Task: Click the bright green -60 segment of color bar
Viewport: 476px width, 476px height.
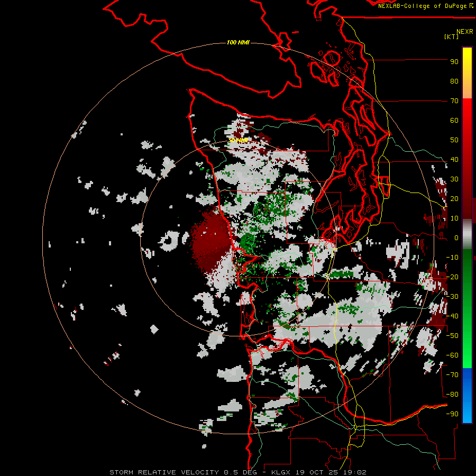Action: (467, 358)
